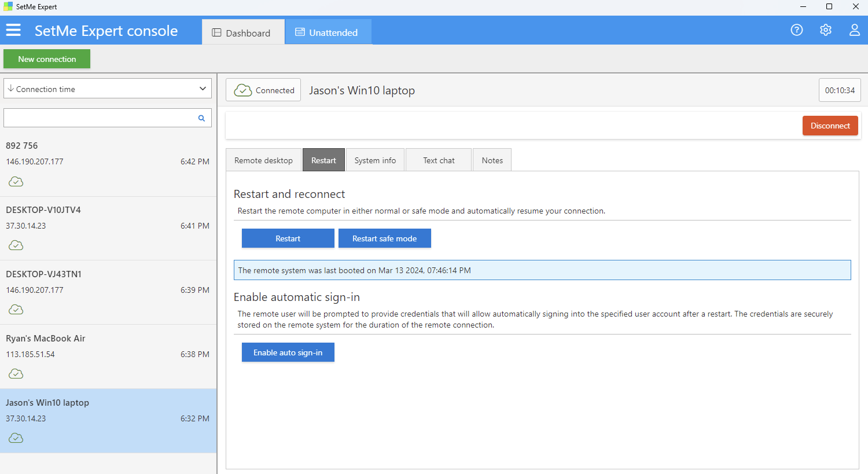868x474 pixels.
Task: Click the 113.185.51.54 IP address
Action: [x=31, y=354]
